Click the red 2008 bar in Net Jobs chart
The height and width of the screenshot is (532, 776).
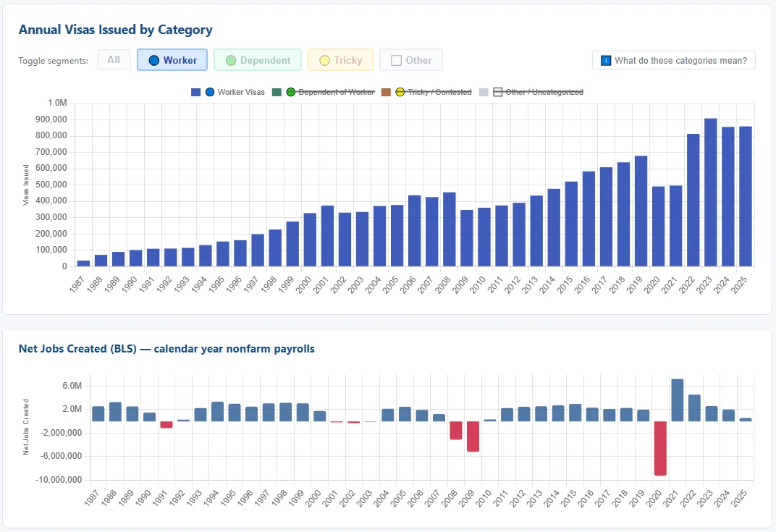tap(456, 431)
